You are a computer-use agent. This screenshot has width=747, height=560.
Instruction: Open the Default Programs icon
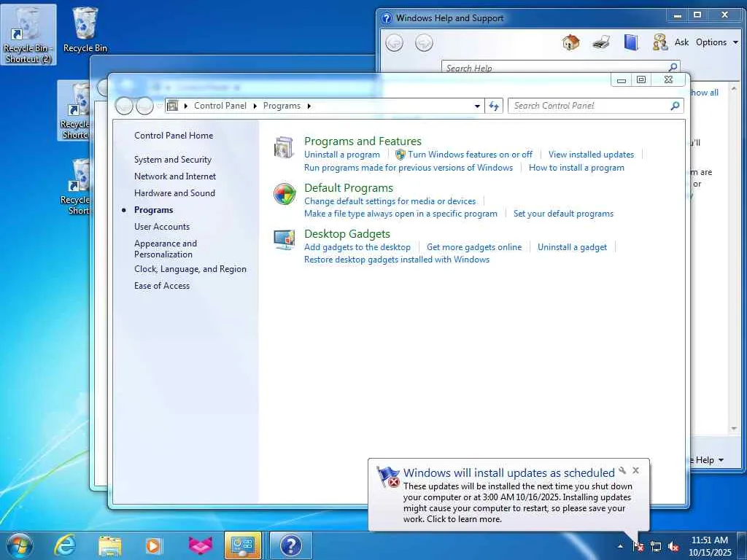point(285,194)
